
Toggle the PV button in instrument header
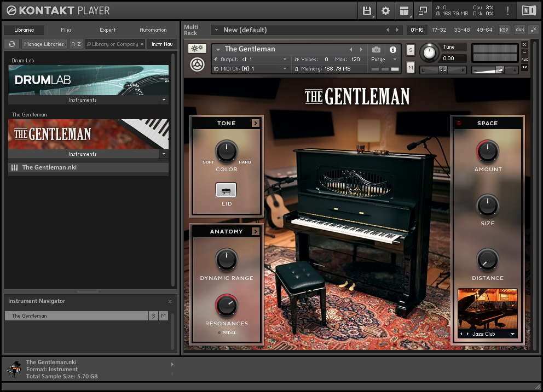[524, 67]
